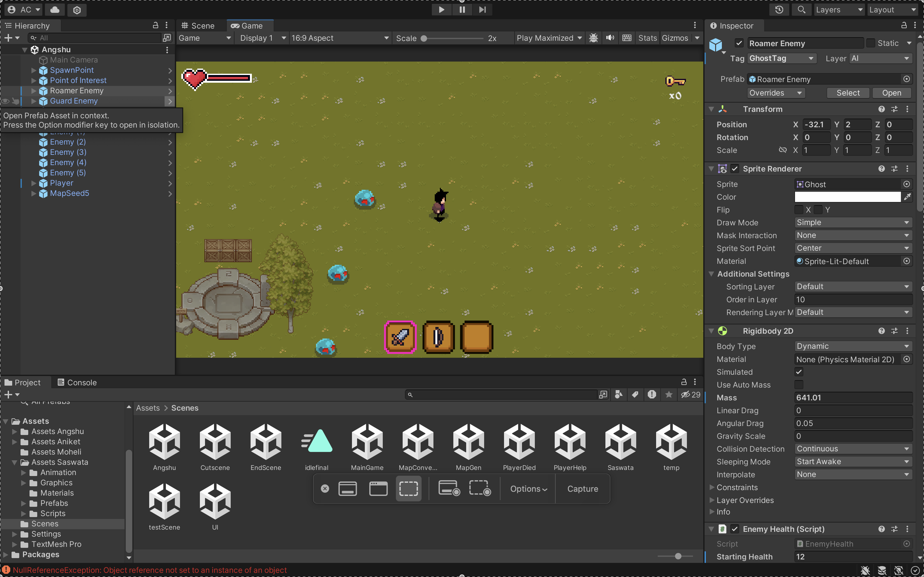Viewport: 924px width, 577px height.
Task: Click the Step frame button
Action: pyautogui.click(x=482, y=10)
